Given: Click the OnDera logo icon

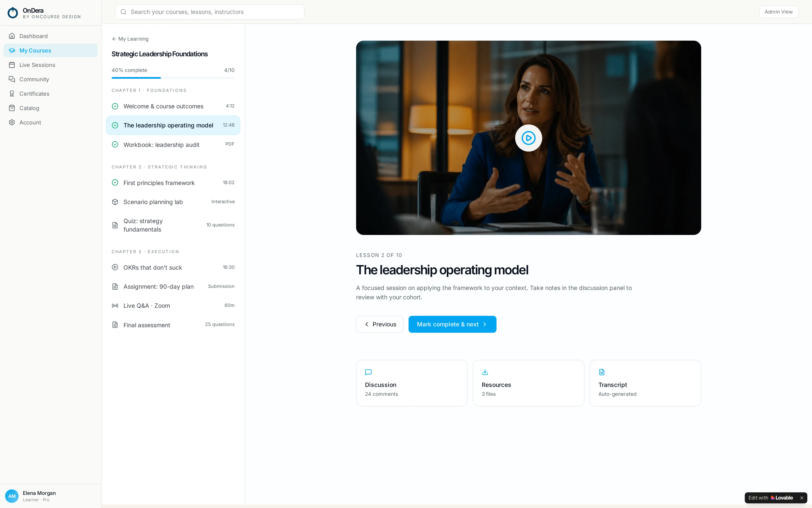Looking at the screenshot, I should coord(13,13).
